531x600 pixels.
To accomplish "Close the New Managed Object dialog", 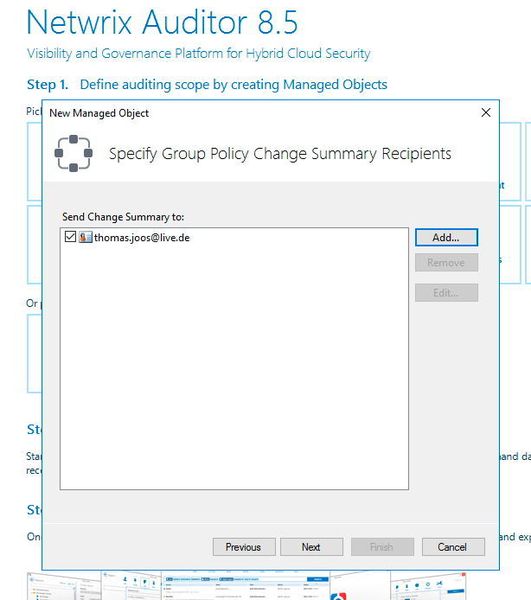I will pyautogui.click(x=486, y=112).
